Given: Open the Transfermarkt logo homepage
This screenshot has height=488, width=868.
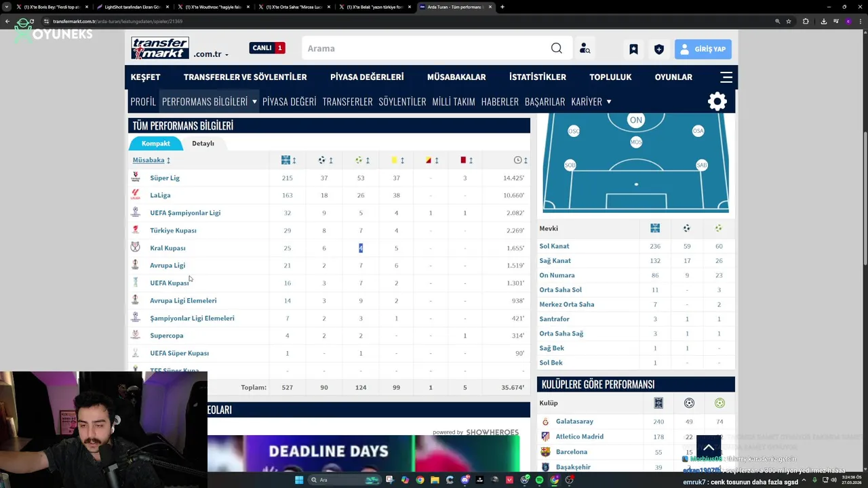Looking at the screenshot, I should tap(160, 48).
